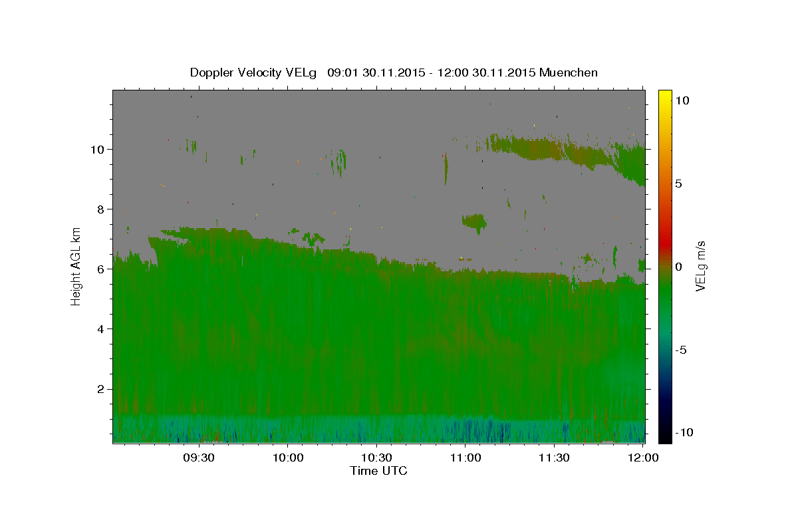
Task: Click the 'Muenchen' location text in the title
Action: click(569, 72)
